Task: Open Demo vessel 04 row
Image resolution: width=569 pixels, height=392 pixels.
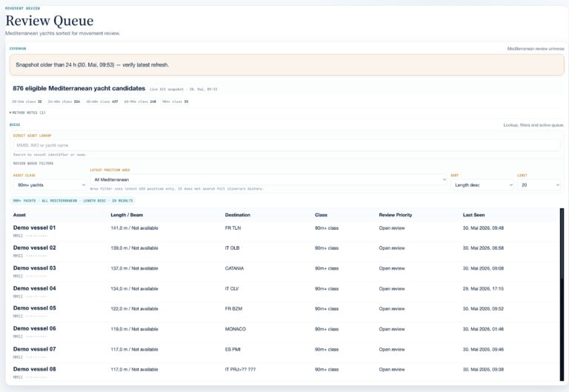Action: [284, 292]
